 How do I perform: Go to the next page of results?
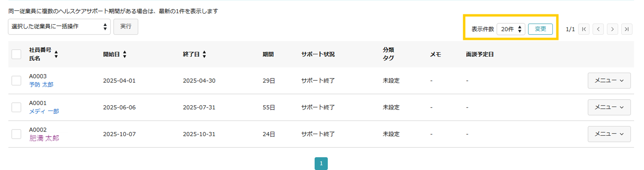click(612, 29)
